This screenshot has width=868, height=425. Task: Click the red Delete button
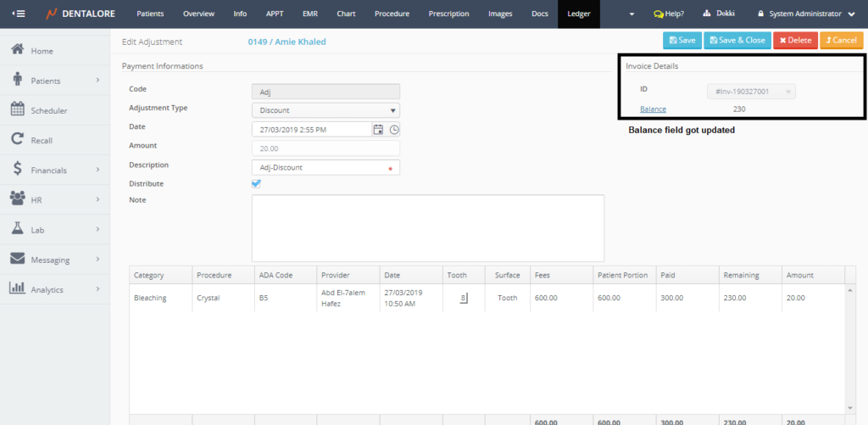click(794, 40)
